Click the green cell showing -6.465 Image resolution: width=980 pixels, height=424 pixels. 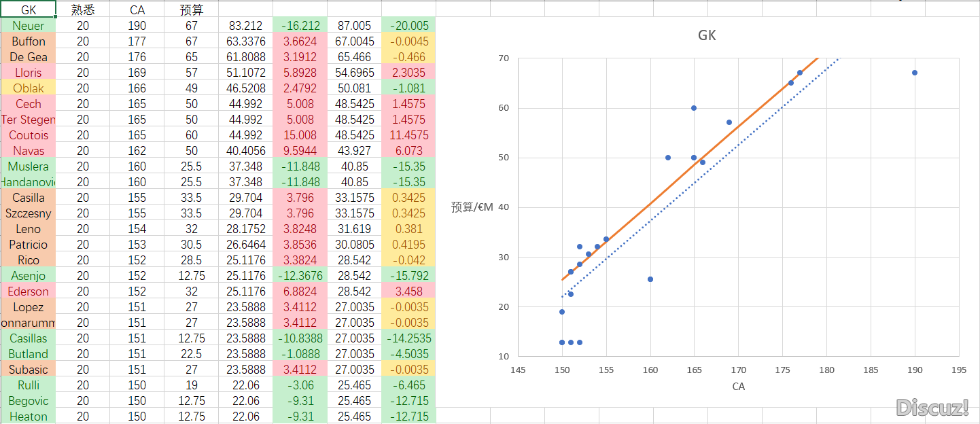[x=409, y=385]
